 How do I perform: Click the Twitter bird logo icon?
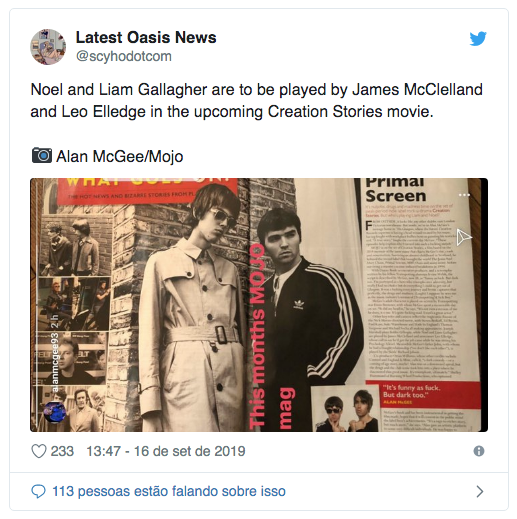click(x=478, y=39)
